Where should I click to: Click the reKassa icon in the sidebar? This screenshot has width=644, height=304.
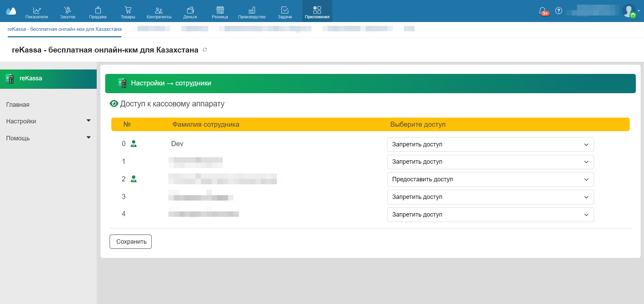pos(10,79)
